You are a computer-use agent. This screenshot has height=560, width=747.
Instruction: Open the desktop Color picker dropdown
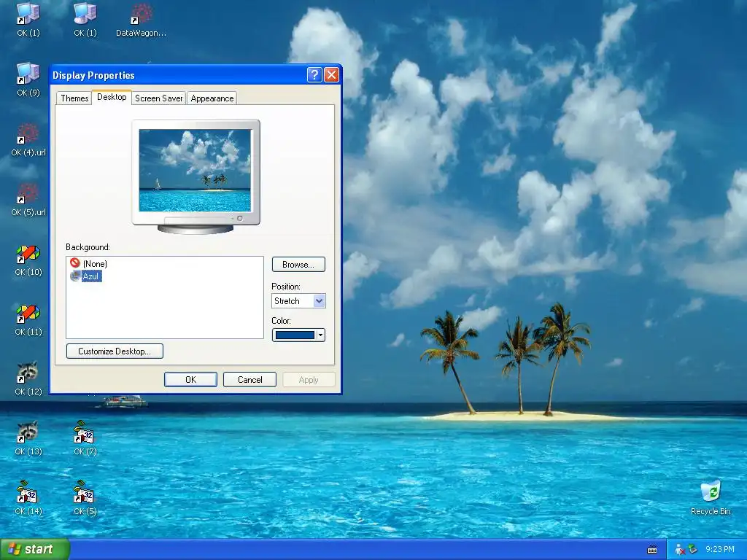pyautogui.click(x=298, y=335)
